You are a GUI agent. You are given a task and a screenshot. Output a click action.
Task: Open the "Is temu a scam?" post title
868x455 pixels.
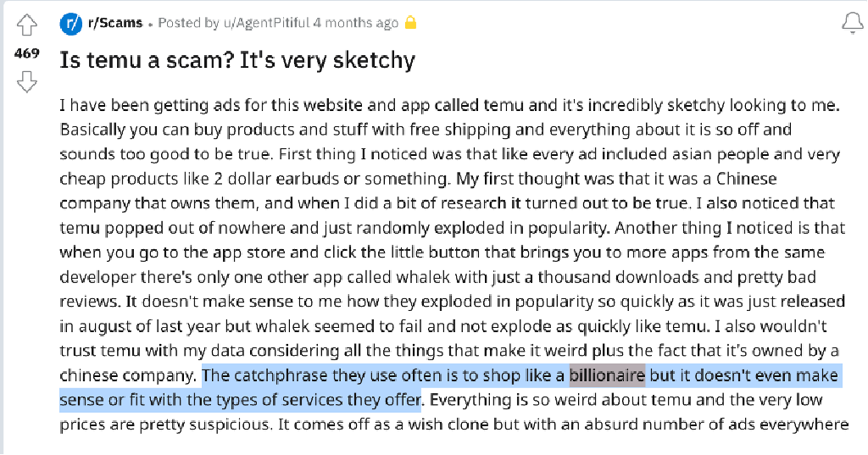click(237, 60)
